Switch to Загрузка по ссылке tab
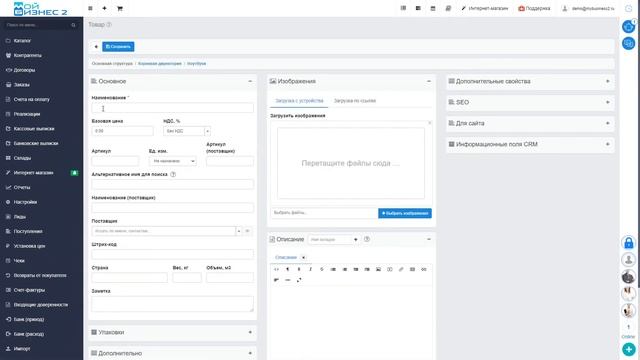The height and width of the screenshot is (360, 640). point(355,101)
